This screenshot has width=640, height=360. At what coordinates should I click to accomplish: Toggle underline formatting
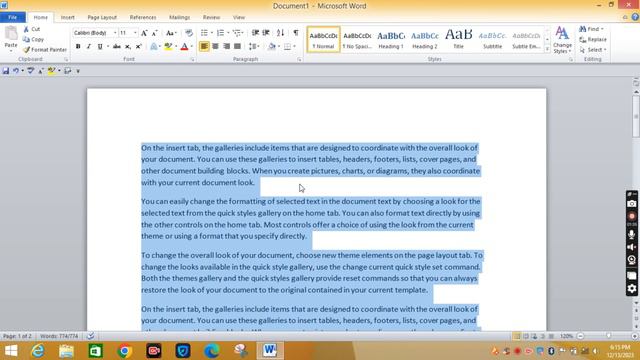[x=100, y=47]
